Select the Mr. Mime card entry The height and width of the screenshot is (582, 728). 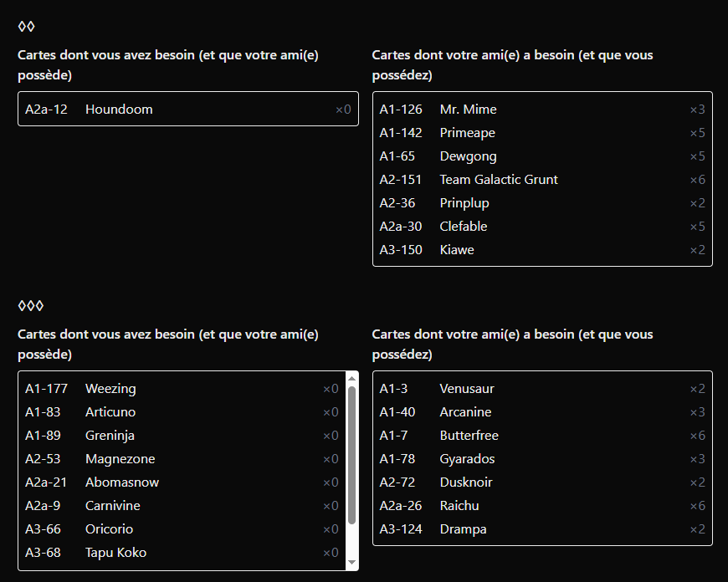pyautogui.click(x=541, y=110)
